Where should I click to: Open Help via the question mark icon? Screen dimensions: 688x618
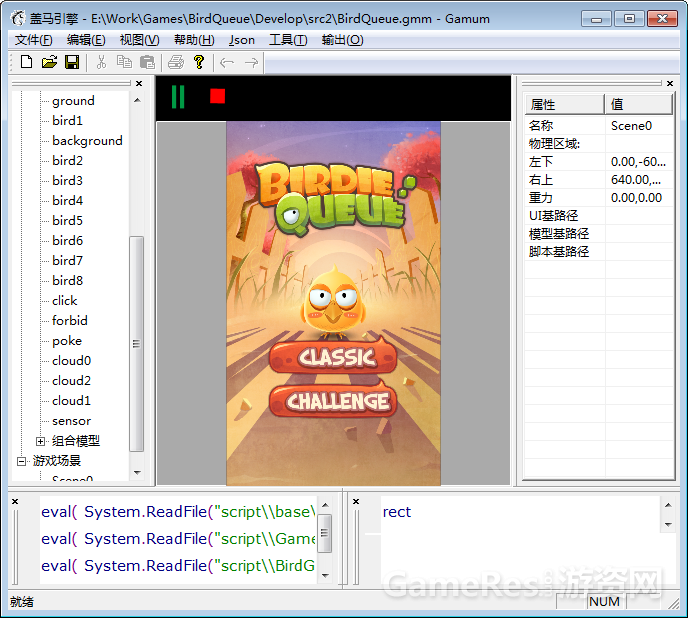tap(199, 63)
